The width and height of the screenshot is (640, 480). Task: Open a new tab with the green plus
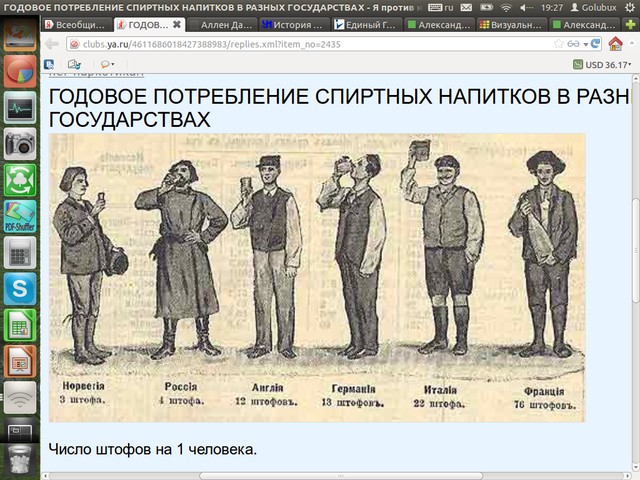[631, 24]
